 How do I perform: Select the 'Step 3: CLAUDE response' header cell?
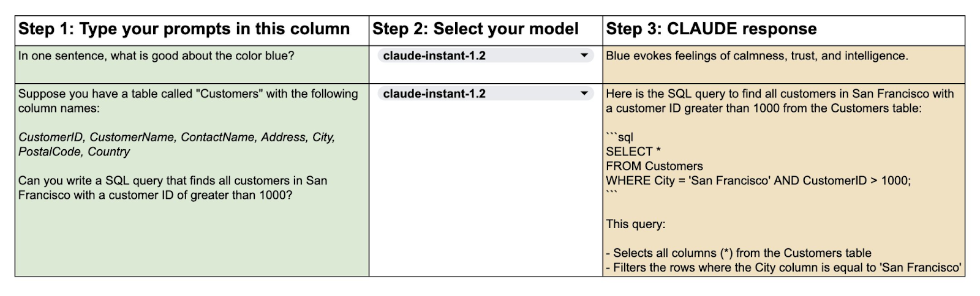(783, 30)
